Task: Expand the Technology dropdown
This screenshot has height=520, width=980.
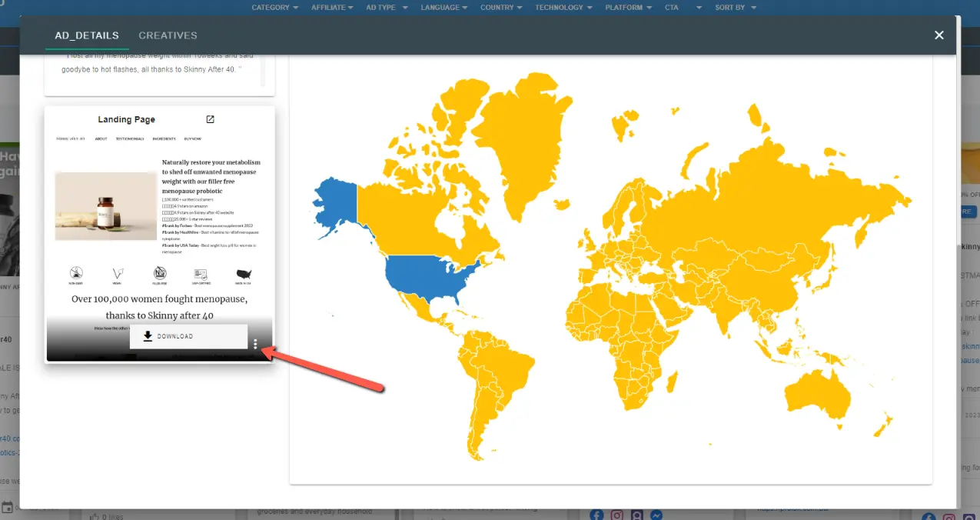Action: (x=563, y=8)
